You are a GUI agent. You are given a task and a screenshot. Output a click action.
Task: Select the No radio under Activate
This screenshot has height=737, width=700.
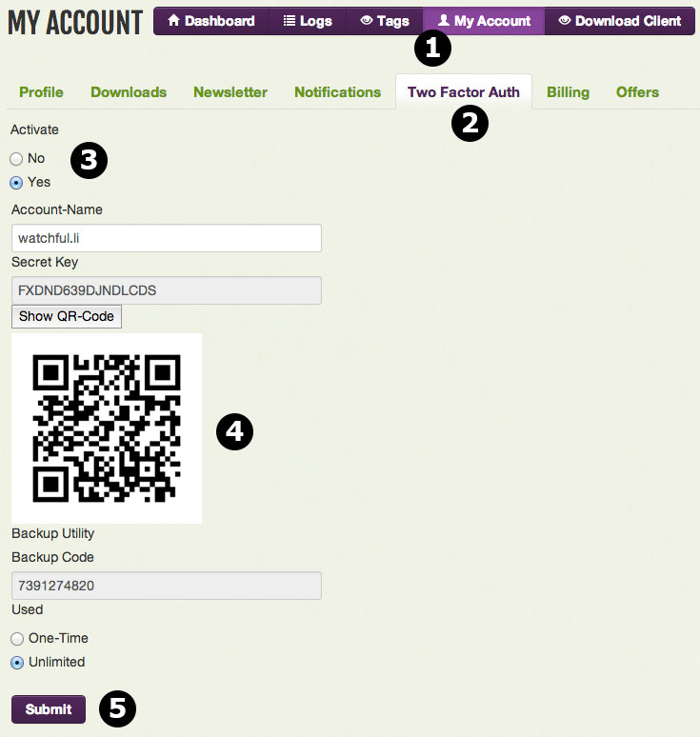click(16, 159)
